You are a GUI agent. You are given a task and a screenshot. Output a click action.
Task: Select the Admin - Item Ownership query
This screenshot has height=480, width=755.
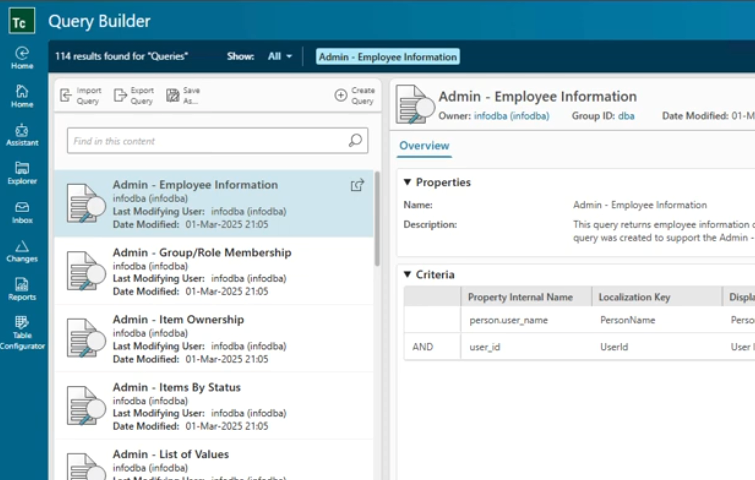(x=214, y=338)
